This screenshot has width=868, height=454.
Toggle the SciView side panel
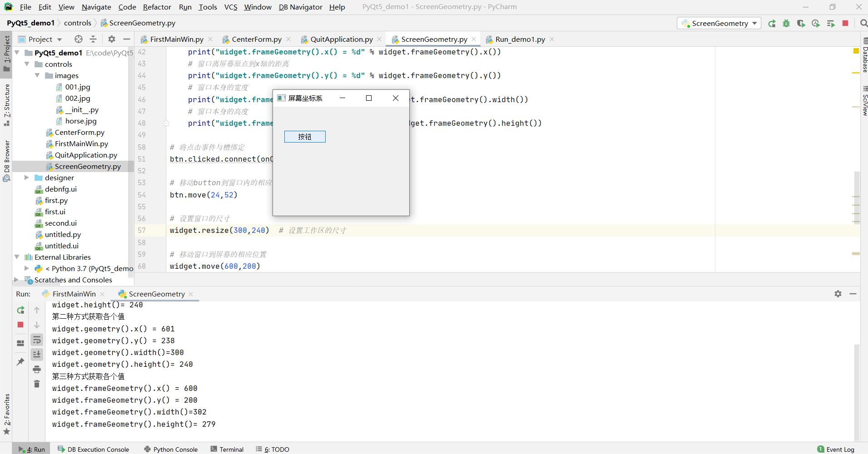865,102
